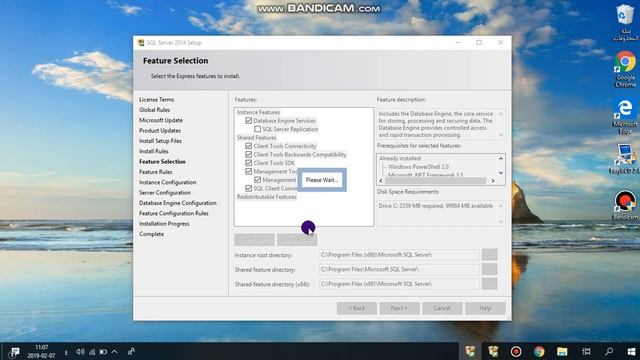Toggle the indented Management Tools Complete checkbox
640x360 pixels.
coord(258,180)
